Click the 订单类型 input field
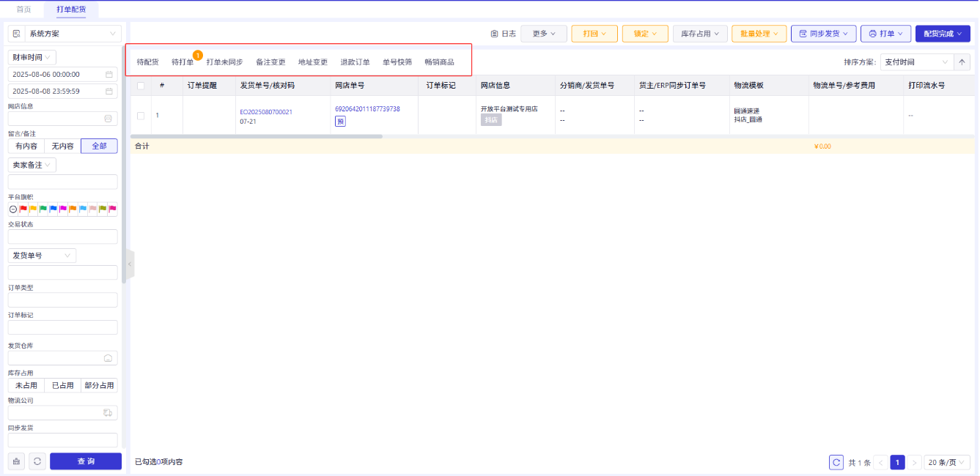 pos(62,300)
